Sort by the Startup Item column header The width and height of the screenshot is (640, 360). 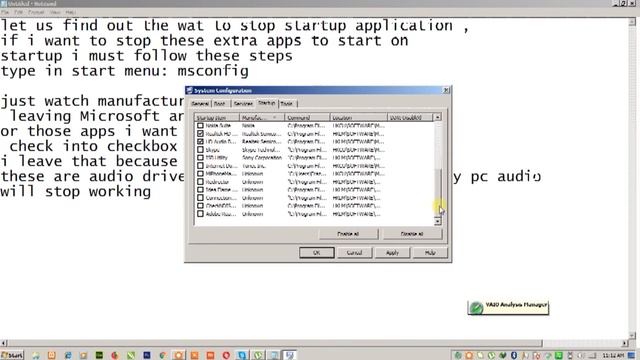(217, 118)
